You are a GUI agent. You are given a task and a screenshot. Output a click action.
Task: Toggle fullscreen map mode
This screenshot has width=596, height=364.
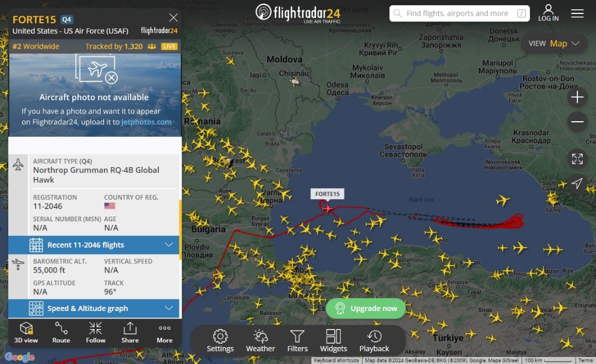577,159
